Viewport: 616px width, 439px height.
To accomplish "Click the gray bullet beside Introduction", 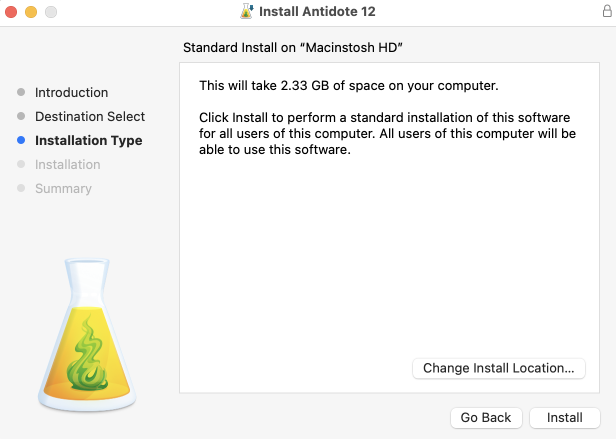I will pos(21,93).
